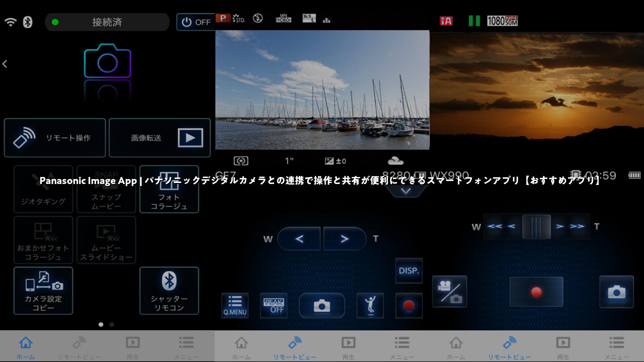This screenshot has height=362, width=644.
Task: Start recording with the red button next to the jump snap icon
Action: click(409, 306)
